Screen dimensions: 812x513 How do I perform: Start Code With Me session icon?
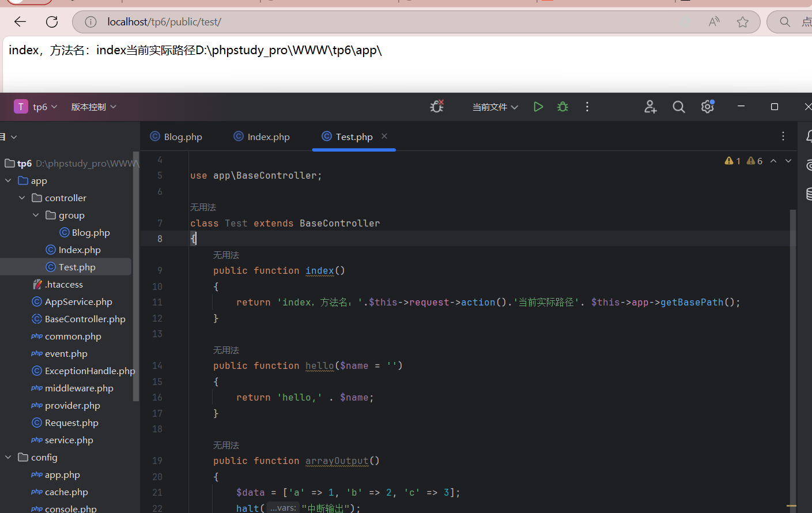[650, 107]
